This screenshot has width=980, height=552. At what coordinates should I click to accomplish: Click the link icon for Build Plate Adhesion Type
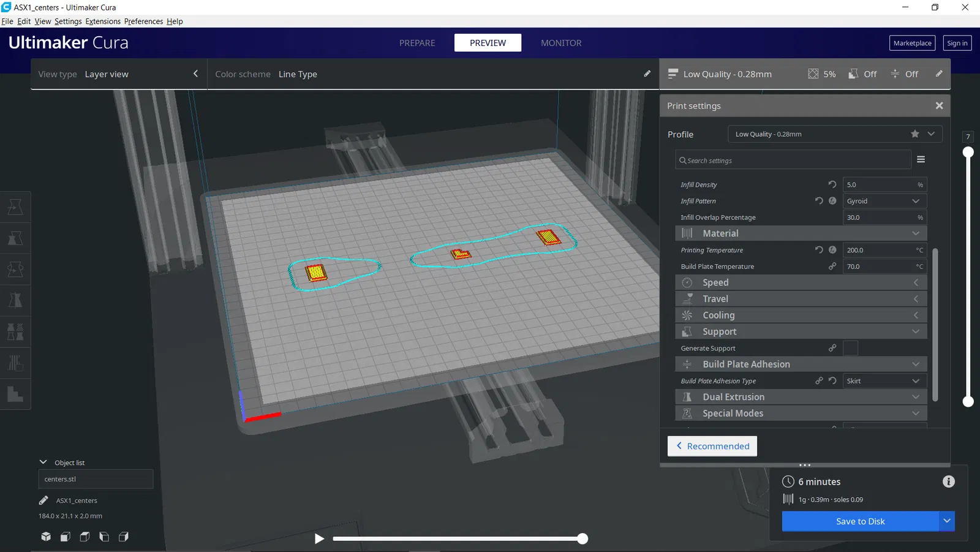819,380
